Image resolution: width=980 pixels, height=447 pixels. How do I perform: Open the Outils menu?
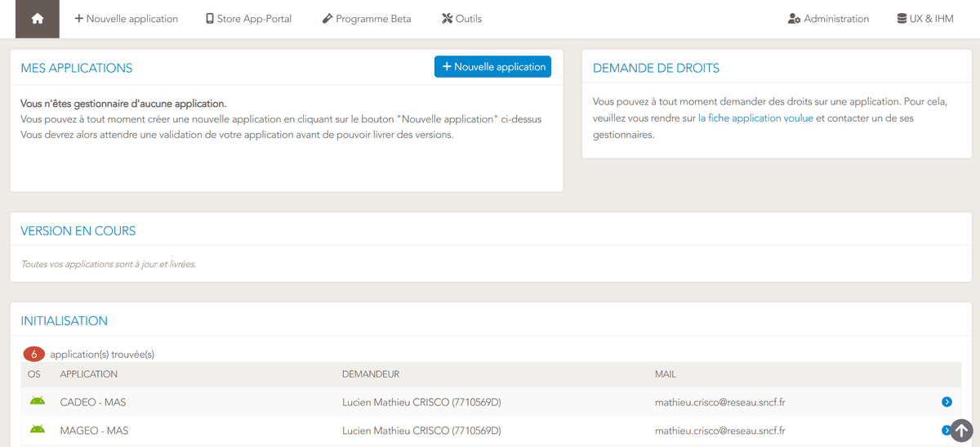[x=461, y=19]
